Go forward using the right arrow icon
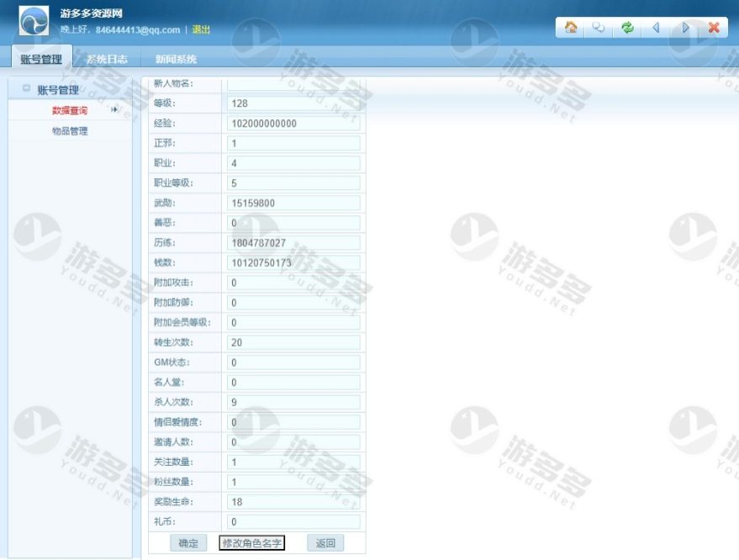 pyautogui.click(x=685, y=28)
